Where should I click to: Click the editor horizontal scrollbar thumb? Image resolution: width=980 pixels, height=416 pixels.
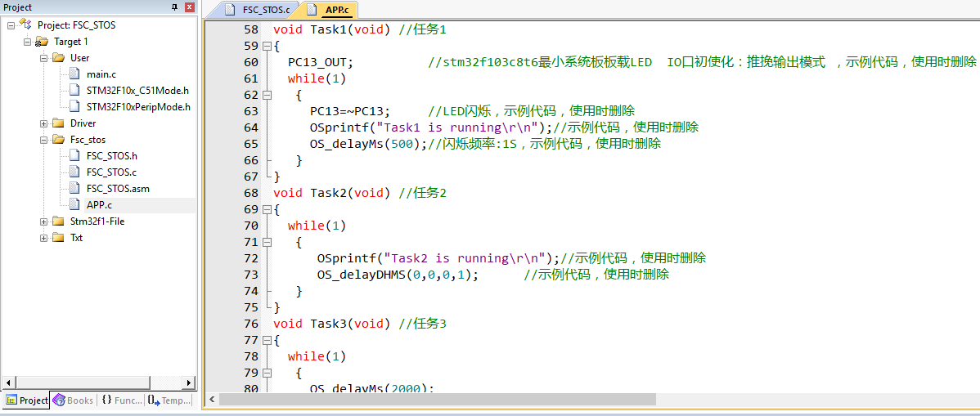click(438, 399)
